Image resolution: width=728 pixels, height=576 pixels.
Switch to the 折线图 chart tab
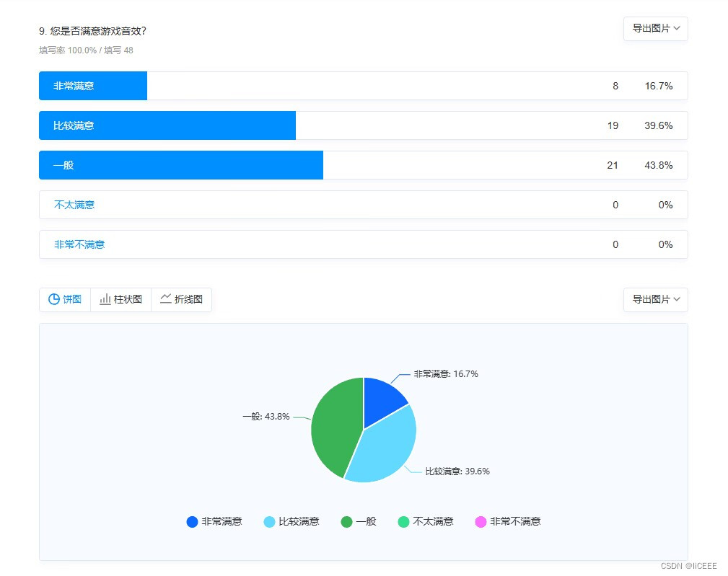point(181,299)
